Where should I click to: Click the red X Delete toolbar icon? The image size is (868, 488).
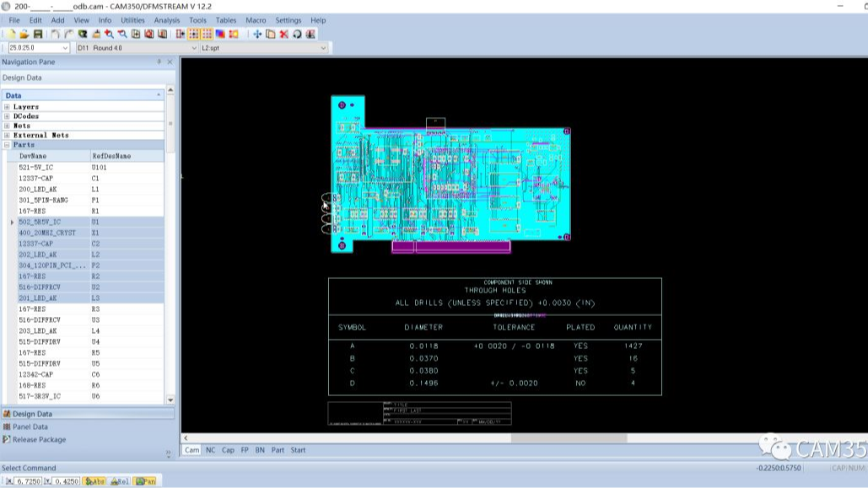[x=284, y=35]
